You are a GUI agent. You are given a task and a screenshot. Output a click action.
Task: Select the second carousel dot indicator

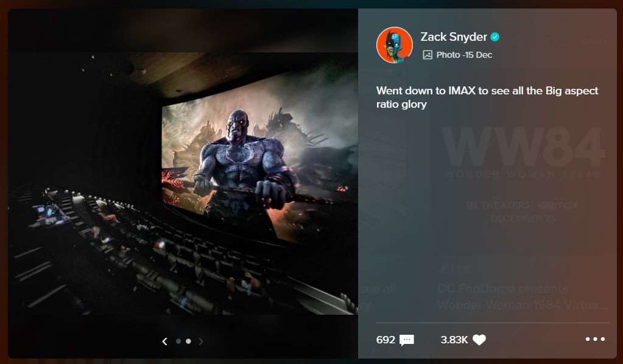188,341
